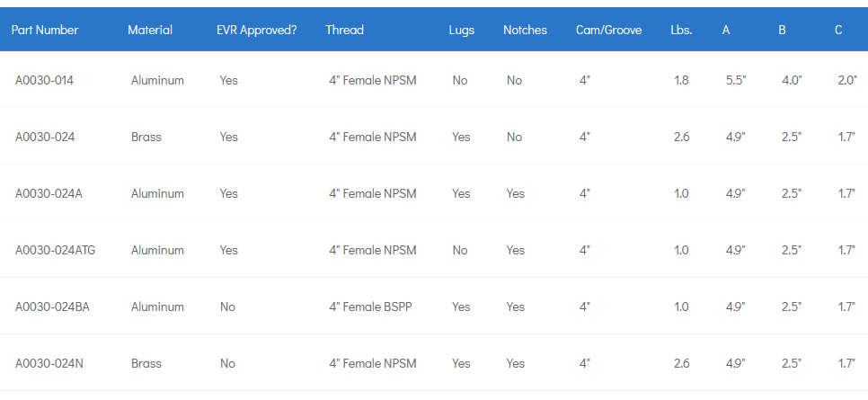Open part number A0030-024N
868x400 pixels.
[x=49, y=363]
